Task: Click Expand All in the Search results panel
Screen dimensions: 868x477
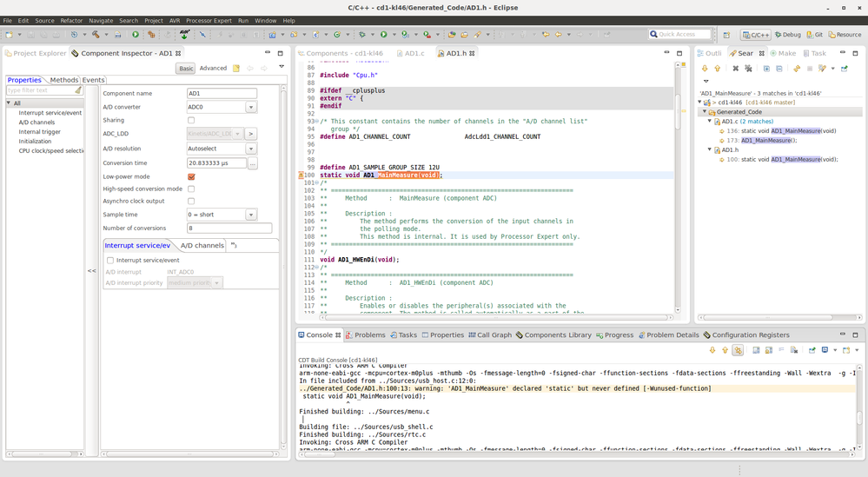Action: pyautogui.click(x=766, y=69)
